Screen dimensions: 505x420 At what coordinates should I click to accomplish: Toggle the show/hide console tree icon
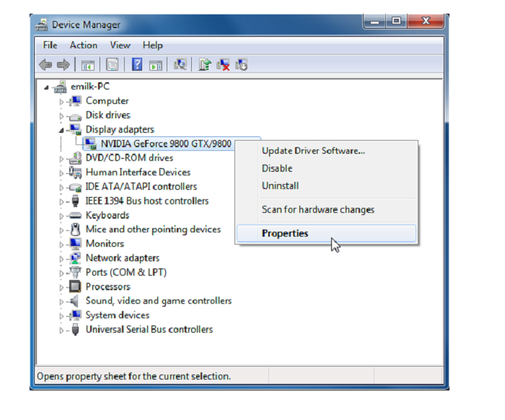pyautogui.click(x=87, y=65)
